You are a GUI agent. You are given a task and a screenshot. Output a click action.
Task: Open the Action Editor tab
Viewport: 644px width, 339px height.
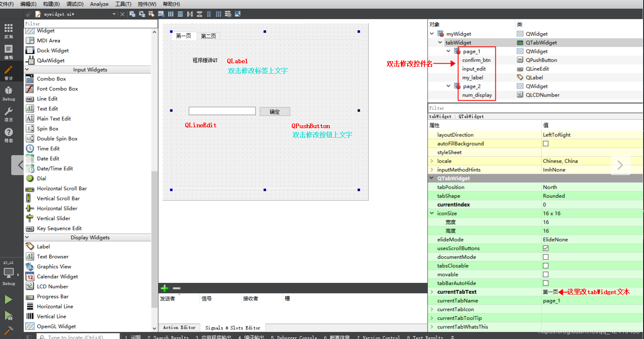pyautogui.click(x=179, y=328)
